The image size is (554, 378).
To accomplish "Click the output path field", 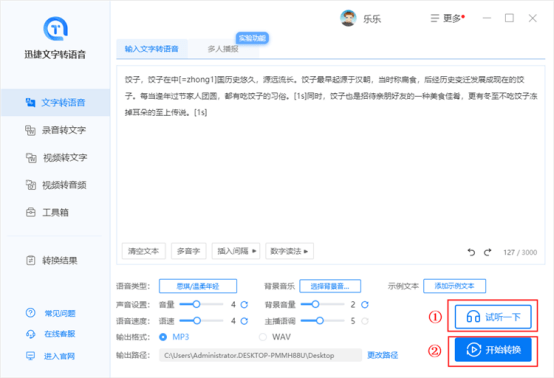I will (x=260, y=355).
